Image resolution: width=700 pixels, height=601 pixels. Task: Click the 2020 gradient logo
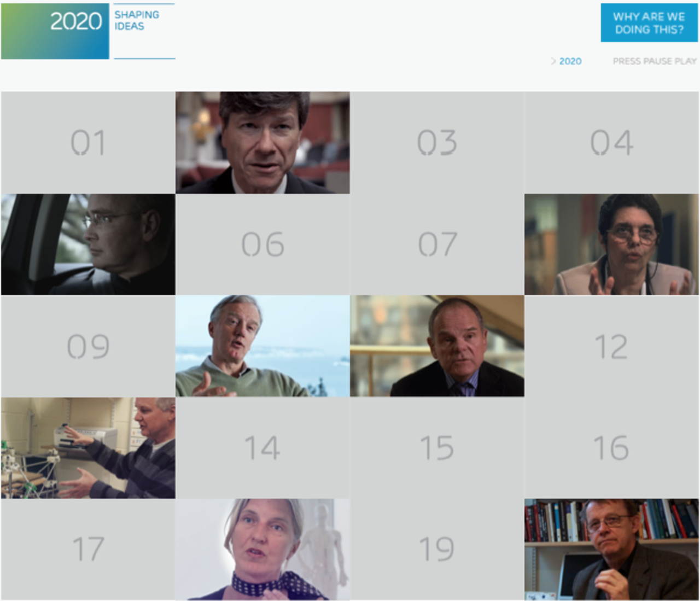55,31
